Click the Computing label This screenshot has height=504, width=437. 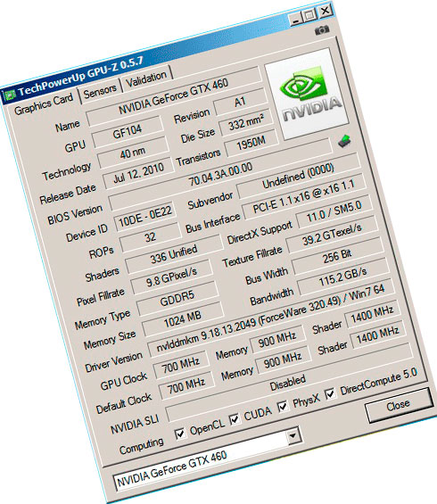click(x=142, y=446)
